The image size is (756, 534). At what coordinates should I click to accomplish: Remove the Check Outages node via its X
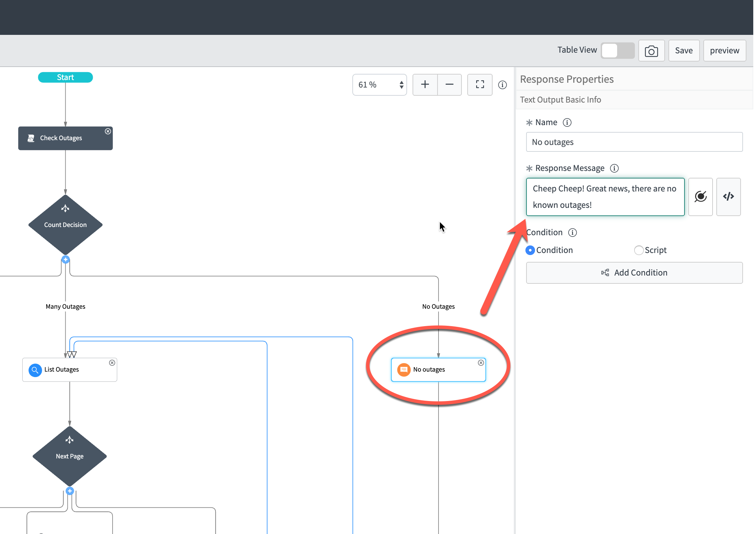coord(108,131)
